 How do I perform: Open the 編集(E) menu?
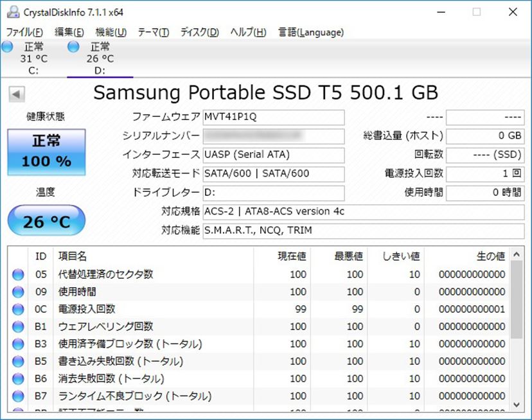point(69,32)
